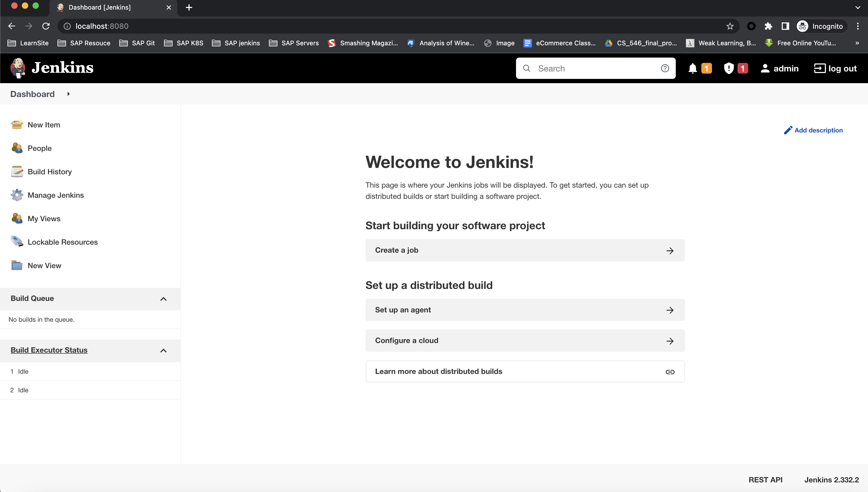The width and height of the screenshot is (868, 492).
Task: Click the link icon on Learn more row
Action: click(x=670, y=372)
